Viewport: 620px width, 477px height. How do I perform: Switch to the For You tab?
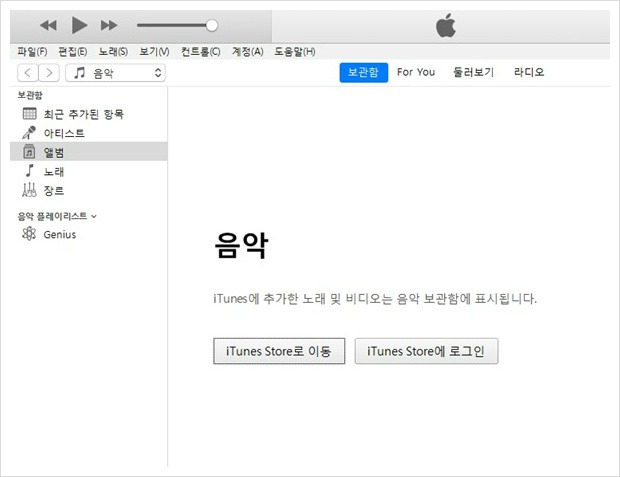click(416, 72)
